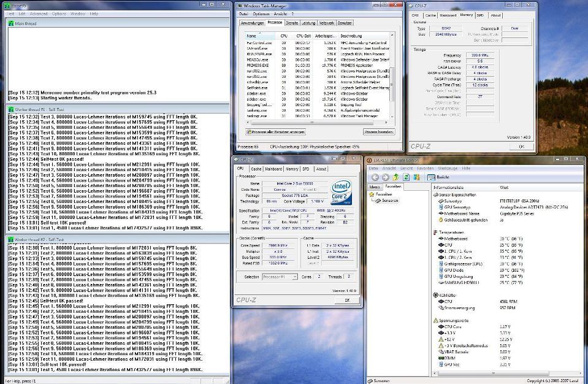Click GPU Sensortyp row icon

click(441, 207)
